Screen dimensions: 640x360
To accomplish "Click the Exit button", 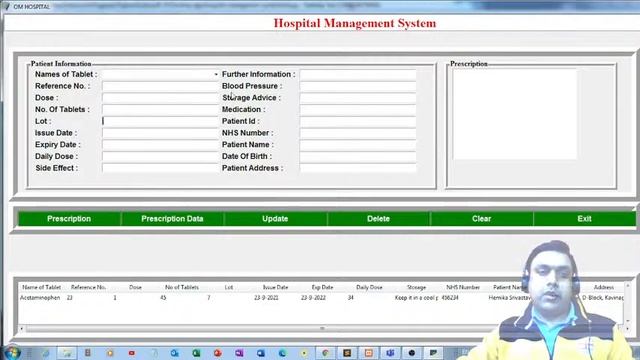I will pos(584,219).
